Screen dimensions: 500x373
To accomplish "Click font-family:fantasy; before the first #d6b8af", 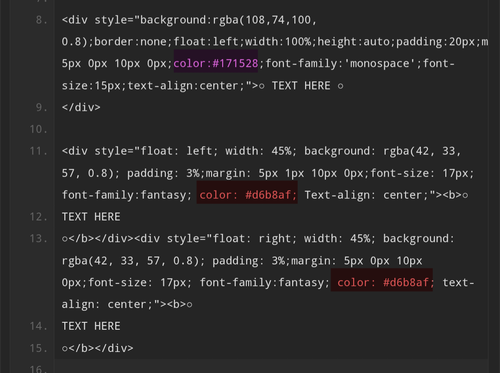I will (127, 195).
